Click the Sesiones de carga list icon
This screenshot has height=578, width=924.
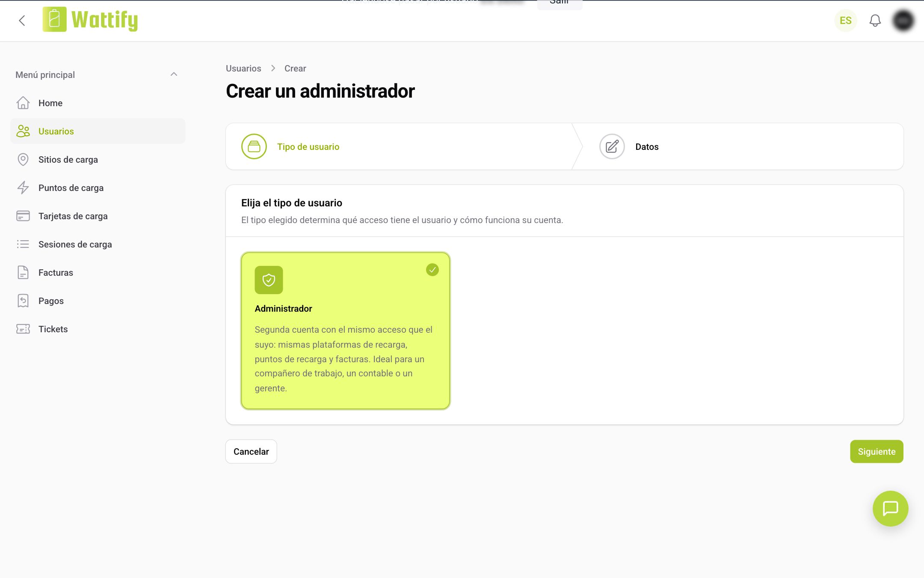[x=23, y=244]
